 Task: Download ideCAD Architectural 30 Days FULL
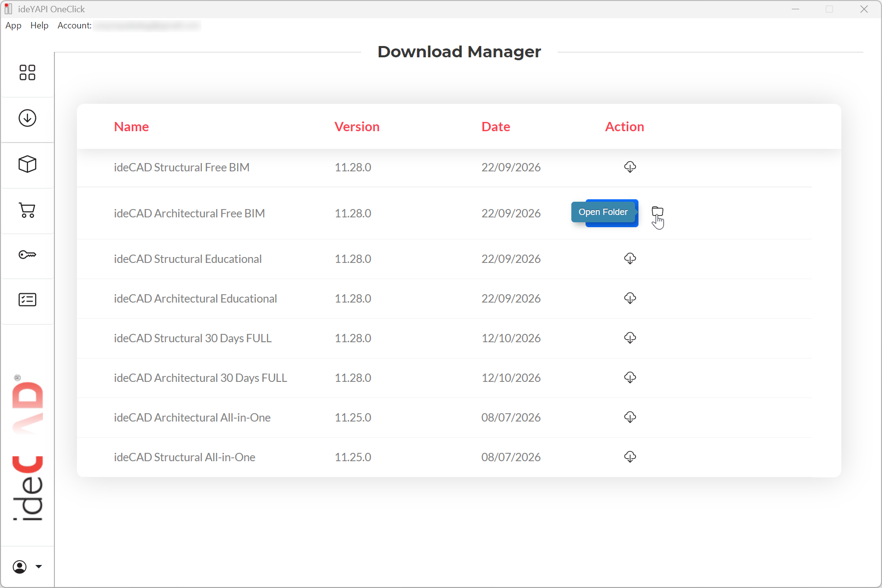(630, 377)
